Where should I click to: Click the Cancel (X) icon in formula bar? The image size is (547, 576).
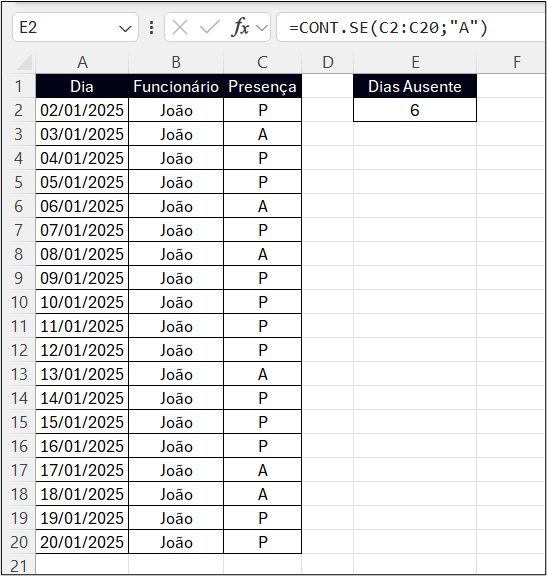(x=180, y=28)
